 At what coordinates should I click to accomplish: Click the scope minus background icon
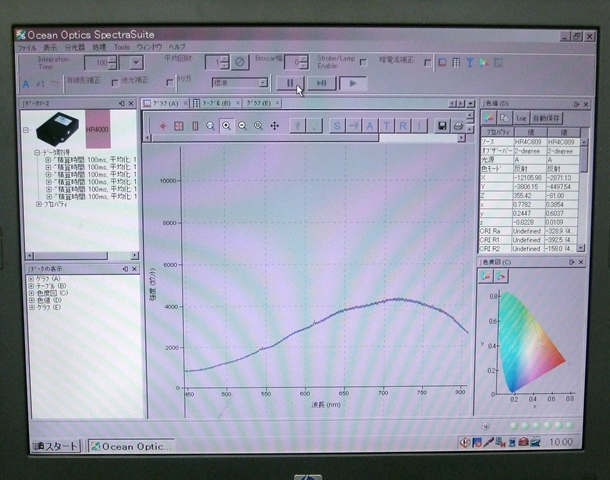(354, 126)
